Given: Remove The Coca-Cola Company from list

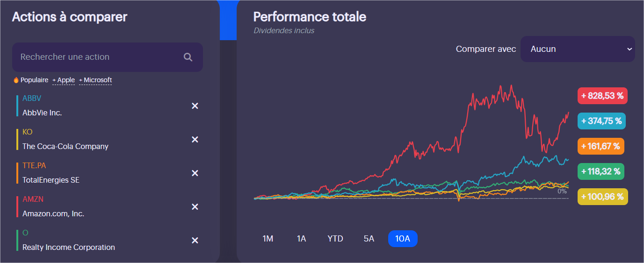Looking at the screenshot, I should pyautogui.click(x=195, y=140).
